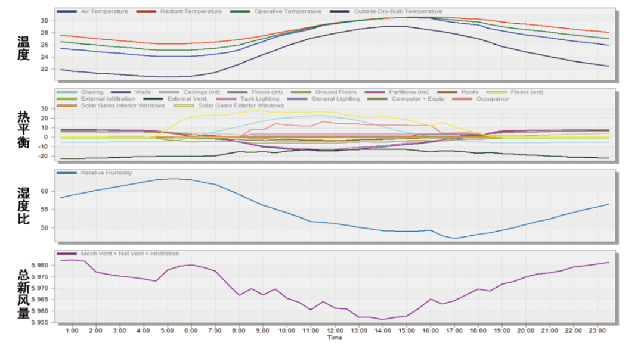This screenshot has height=343, width=644.
Task: Click the Air Temperature legend color swatch
Action: 67,11
